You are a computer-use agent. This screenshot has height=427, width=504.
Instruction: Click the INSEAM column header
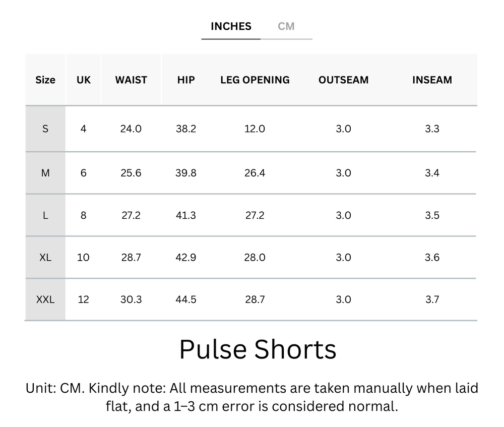tap(432, 80)
